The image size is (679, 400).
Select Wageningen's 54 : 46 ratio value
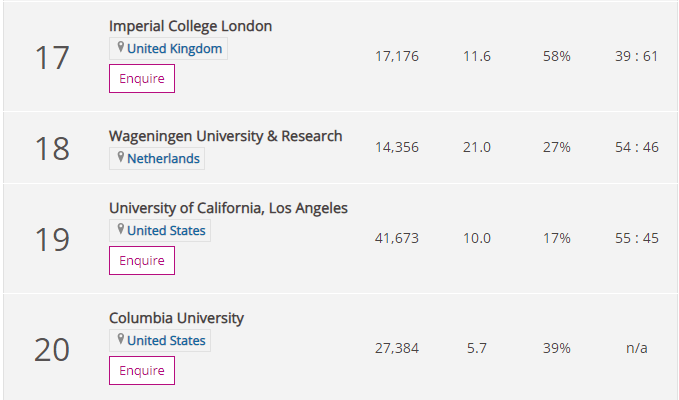pos(637,147)
